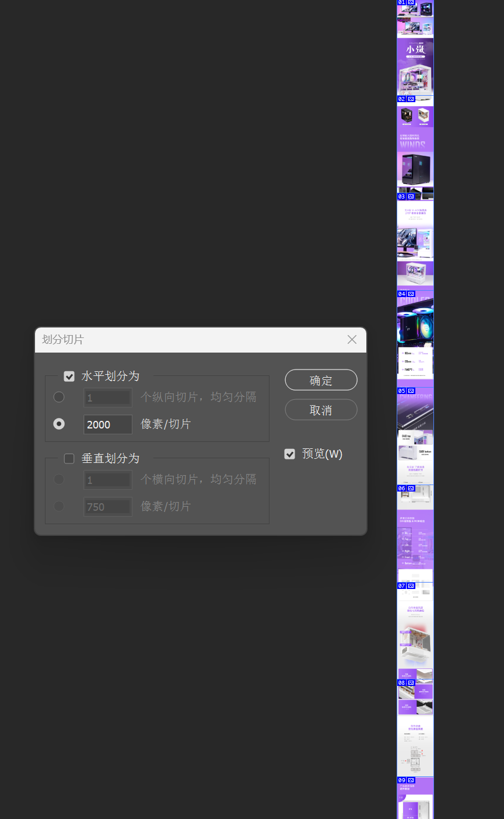Viewport: 504px width, 819px height.
Task: Click the slice 07 image icon badge
Action: 411,586
